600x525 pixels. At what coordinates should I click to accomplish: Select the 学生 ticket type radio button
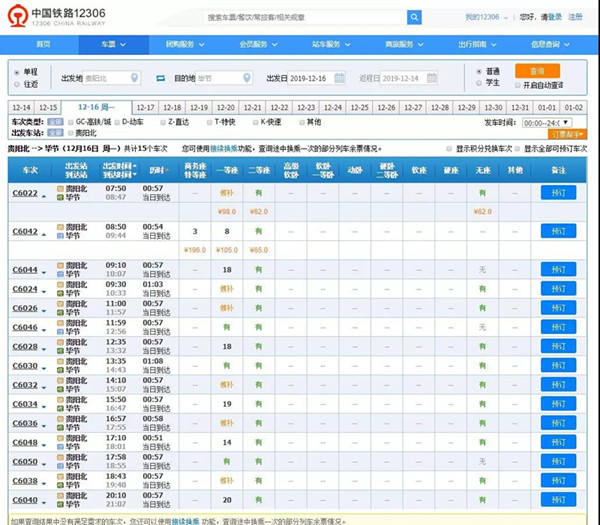click(x=481, y=85)
